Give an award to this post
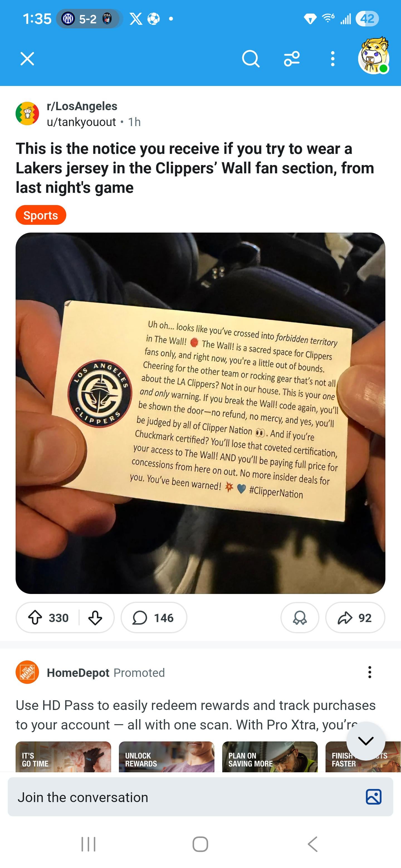 coord(299,618)
